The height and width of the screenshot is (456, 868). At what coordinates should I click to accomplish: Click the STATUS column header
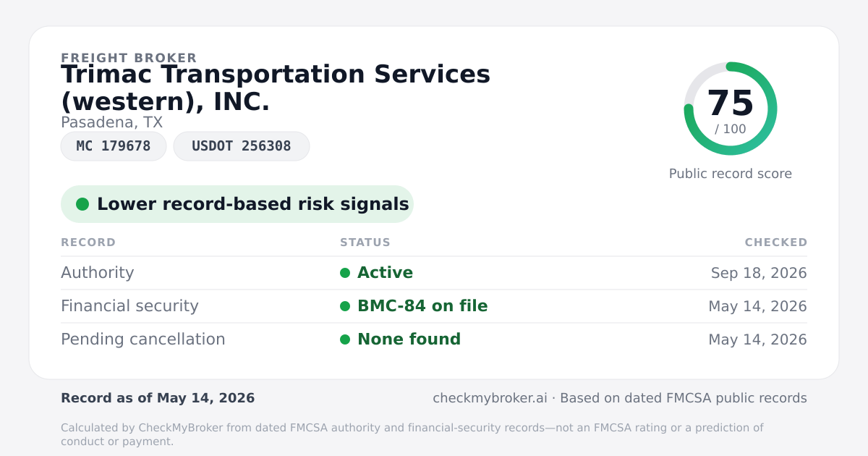tap(365, 242)
